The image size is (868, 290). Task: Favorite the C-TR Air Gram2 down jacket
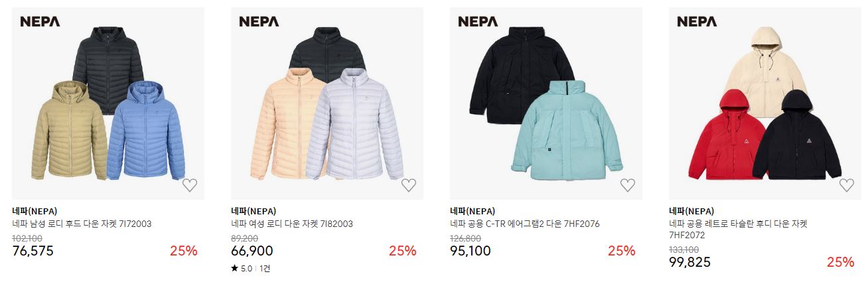pyautogui.click(x=628, y=185)
